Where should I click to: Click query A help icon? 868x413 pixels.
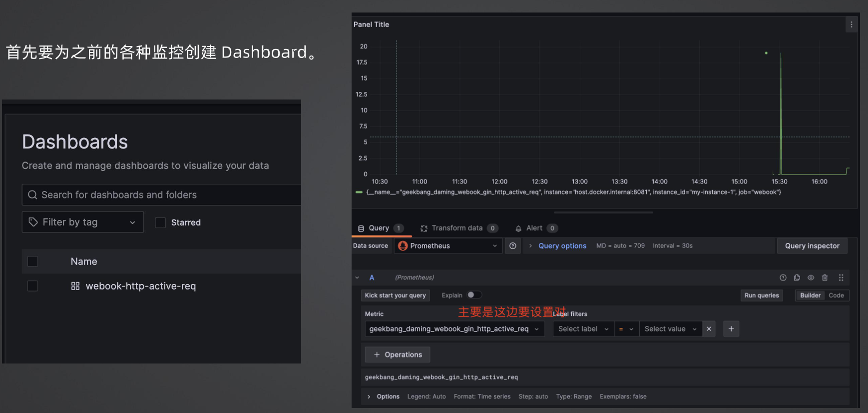click(783, 277)
